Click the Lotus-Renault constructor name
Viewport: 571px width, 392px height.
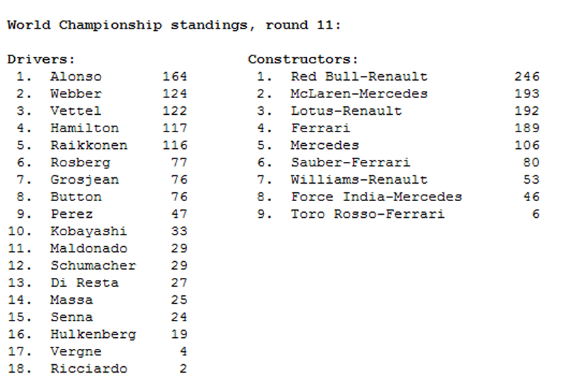click(346, 111)
